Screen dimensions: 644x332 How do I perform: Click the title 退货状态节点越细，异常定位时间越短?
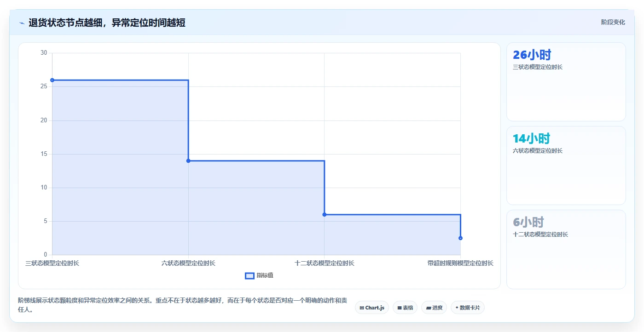click(107, 23)
